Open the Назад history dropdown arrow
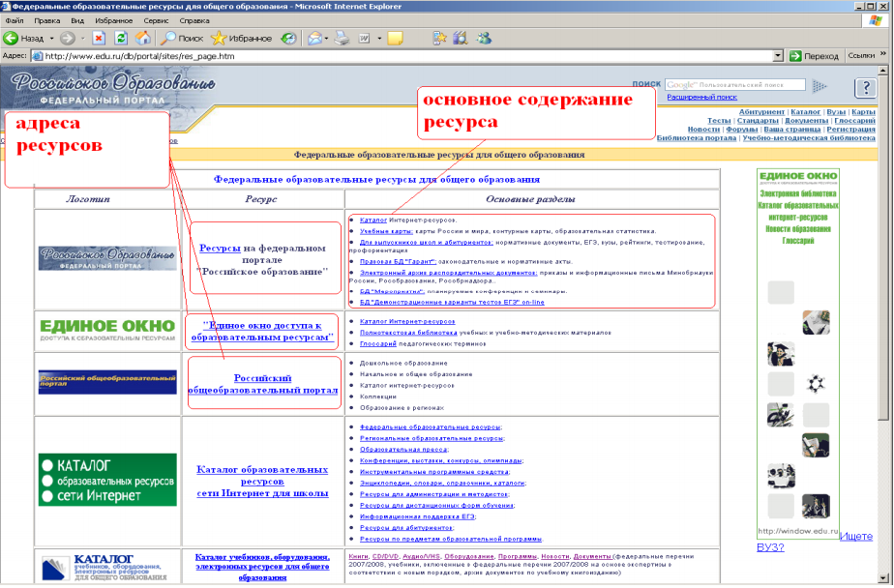This screenshot has height=588, width=894. point(51,39)
